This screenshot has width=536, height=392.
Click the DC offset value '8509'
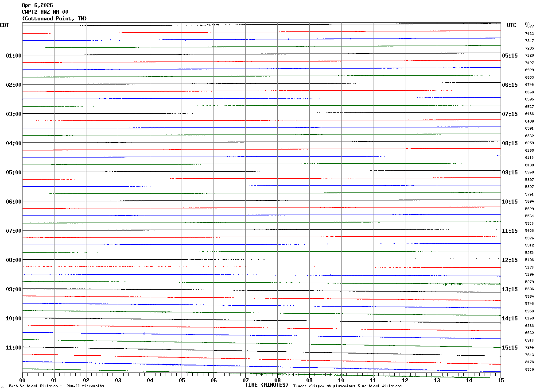[x=529, y=370]
